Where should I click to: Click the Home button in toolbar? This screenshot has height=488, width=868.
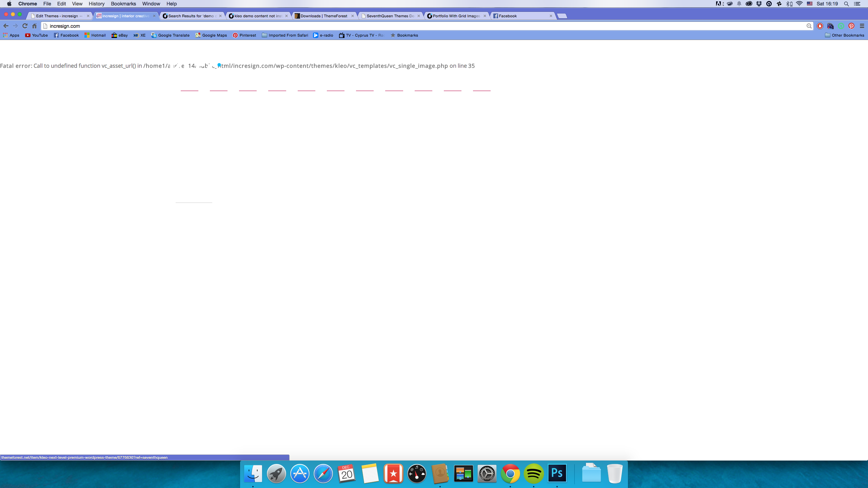(x=34, y=26)
